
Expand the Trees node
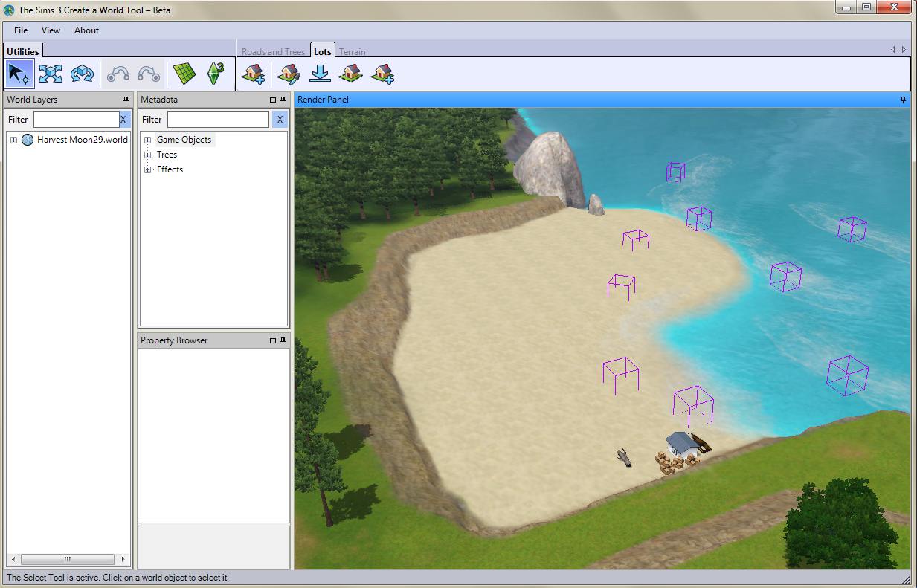click(x=147, y=155)
